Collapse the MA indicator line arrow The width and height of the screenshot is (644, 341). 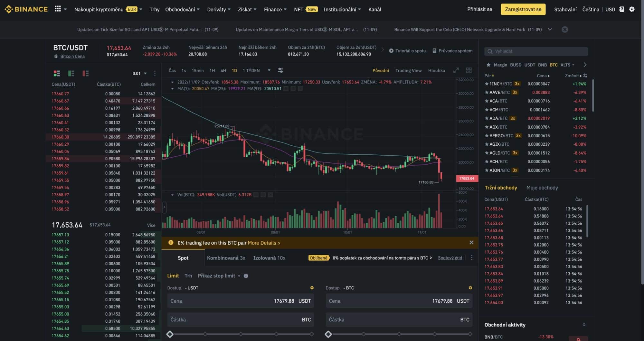(x=172, y=89)
